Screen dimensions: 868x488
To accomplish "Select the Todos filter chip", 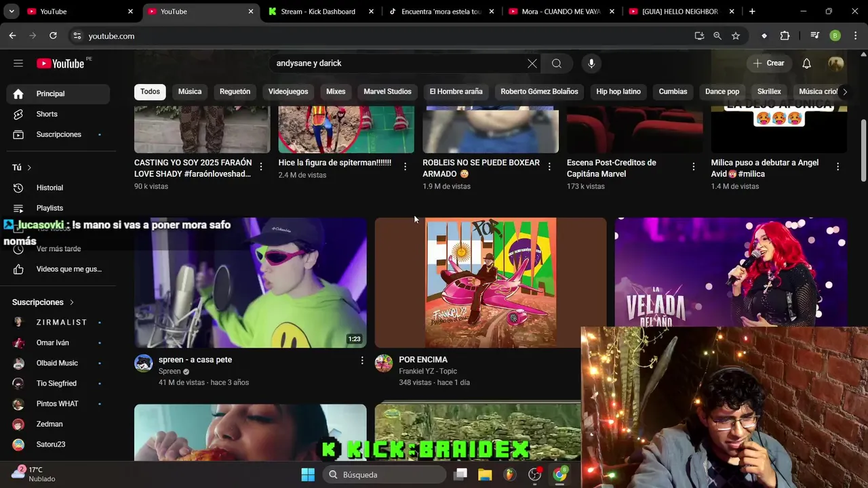I will (151, 91).
